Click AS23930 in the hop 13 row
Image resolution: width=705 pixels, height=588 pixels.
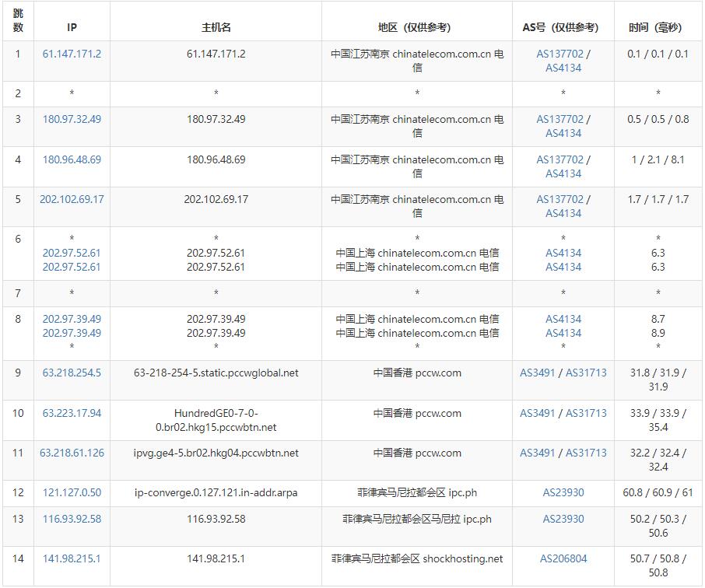tap(563, 519)
